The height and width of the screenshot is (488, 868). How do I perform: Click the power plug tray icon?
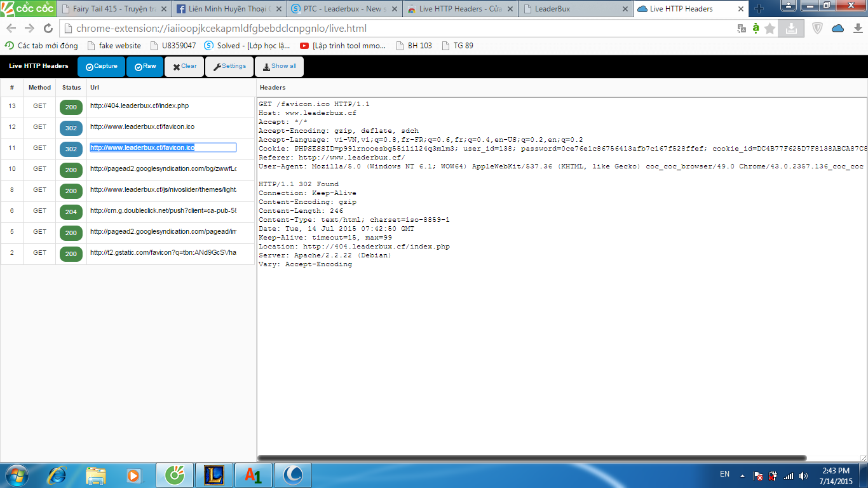(x=773, y=476)
